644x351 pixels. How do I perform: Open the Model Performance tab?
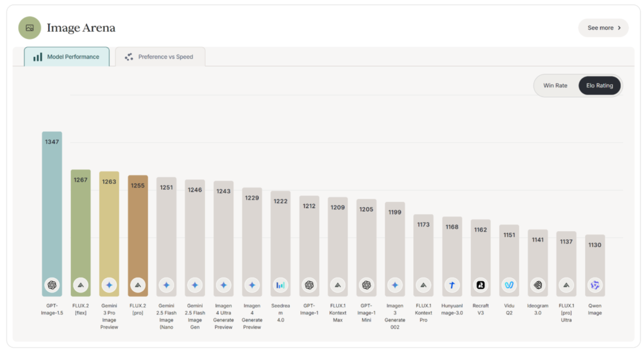pyautogui.click(x=67, y=57)
